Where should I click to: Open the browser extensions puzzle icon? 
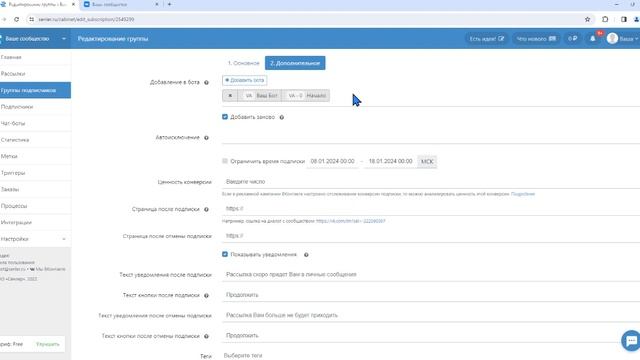tap(605, 19)
